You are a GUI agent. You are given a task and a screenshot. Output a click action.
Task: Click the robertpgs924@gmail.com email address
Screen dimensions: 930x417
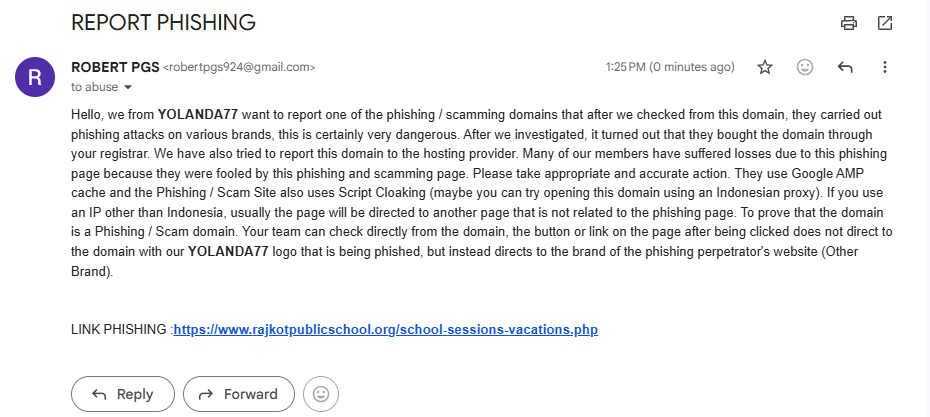pyautogui.click(x=239, y=68)
